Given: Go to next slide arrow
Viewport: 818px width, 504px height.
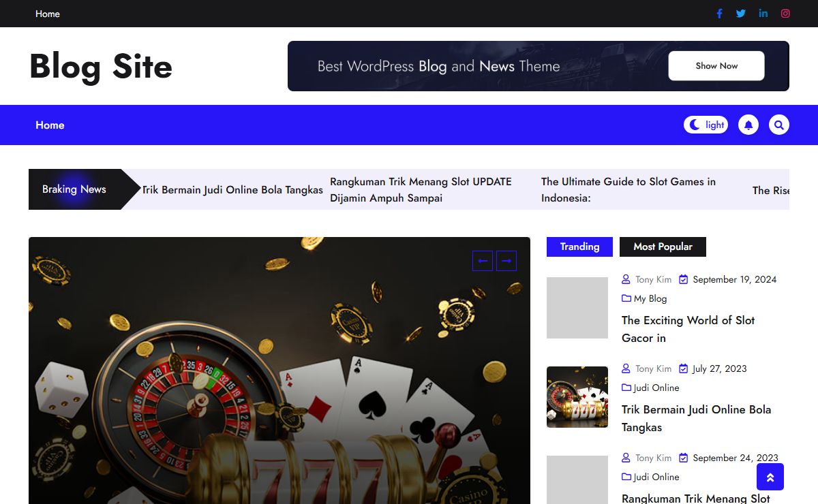Looking at the screenshot, I should pos(506,261).
